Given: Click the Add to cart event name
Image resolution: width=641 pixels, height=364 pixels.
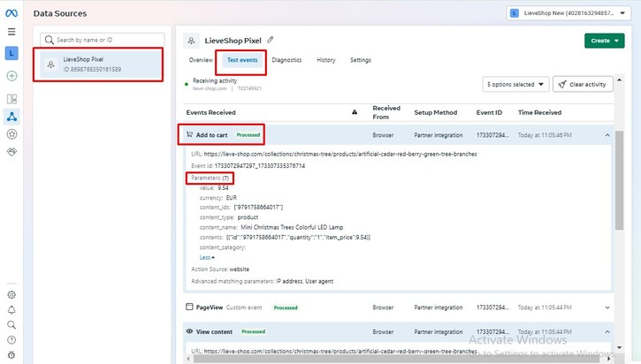Looking at the screenshot, I should (x=212, y=135).
